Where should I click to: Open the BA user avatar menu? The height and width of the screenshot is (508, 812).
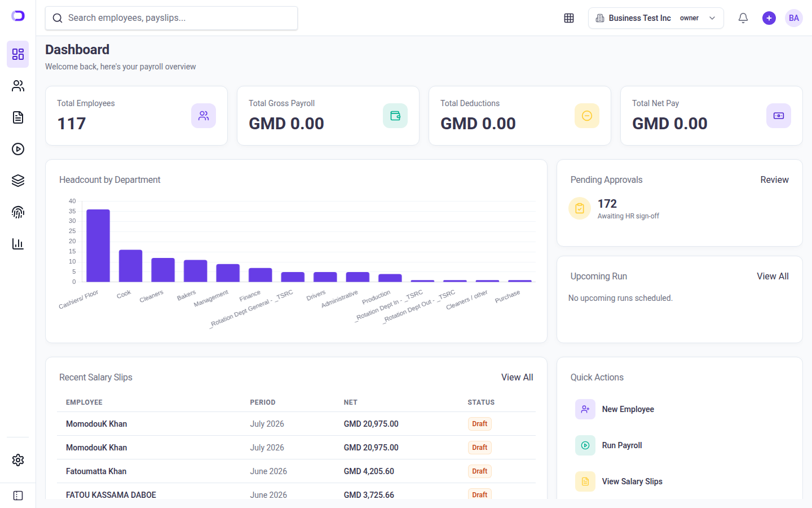tap(794, 18)
